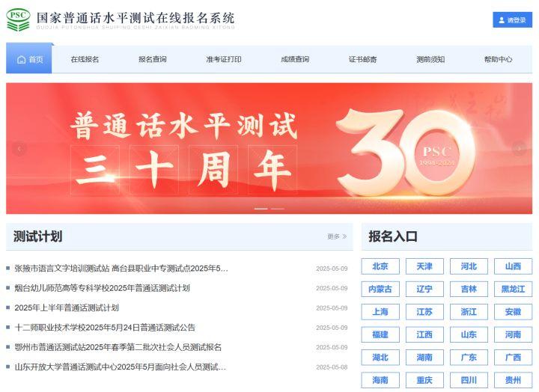Screen dimensions: 539x392
Task: Select 山东 registration entry
Action: 469,334
